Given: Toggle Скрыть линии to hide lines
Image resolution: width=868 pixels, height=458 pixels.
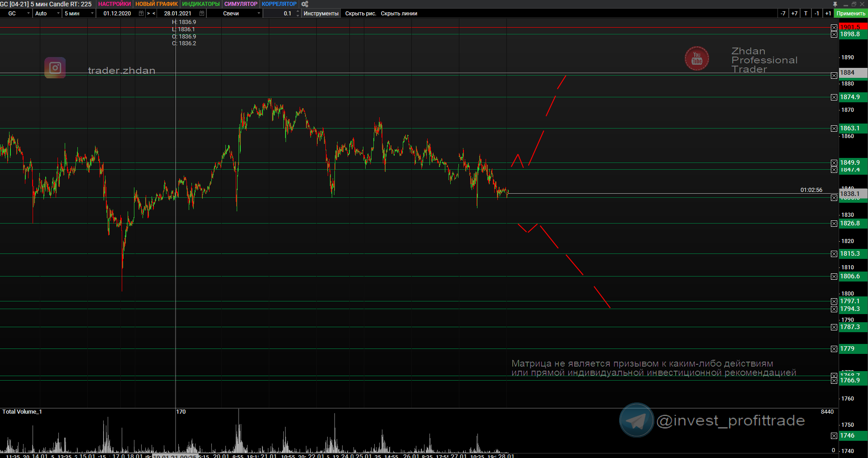Looking at the screenshot, I should pyautogui.click(x=399, y=14).
